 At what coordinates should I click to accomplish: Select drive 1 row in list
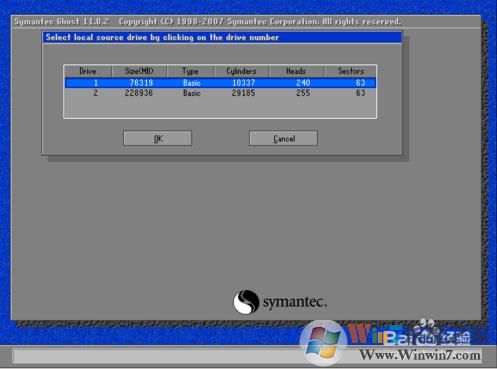pyautogui.click(x=220, y=83)
